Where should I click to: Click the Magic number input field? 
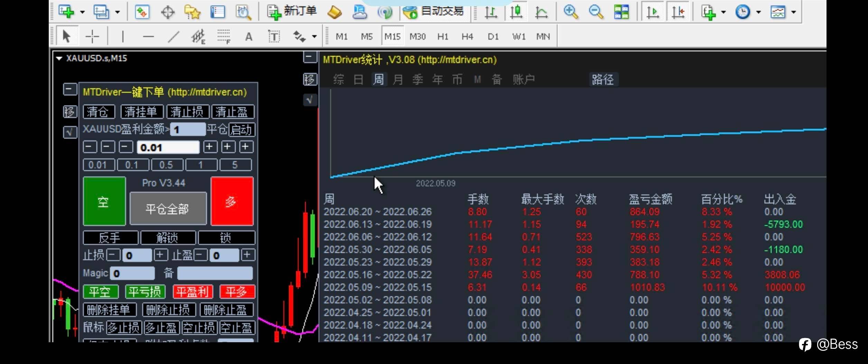[132, 273]
